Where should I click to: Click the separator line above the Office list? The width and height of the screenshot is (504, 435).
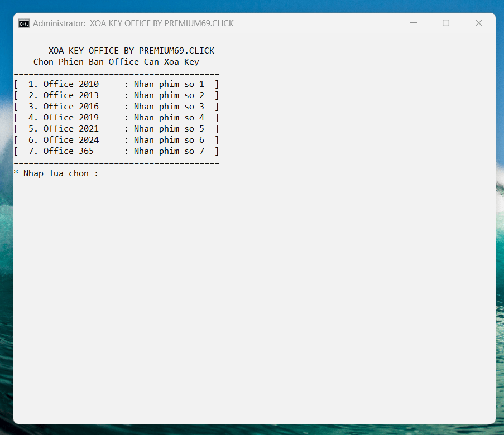click(x=116, y=74)
